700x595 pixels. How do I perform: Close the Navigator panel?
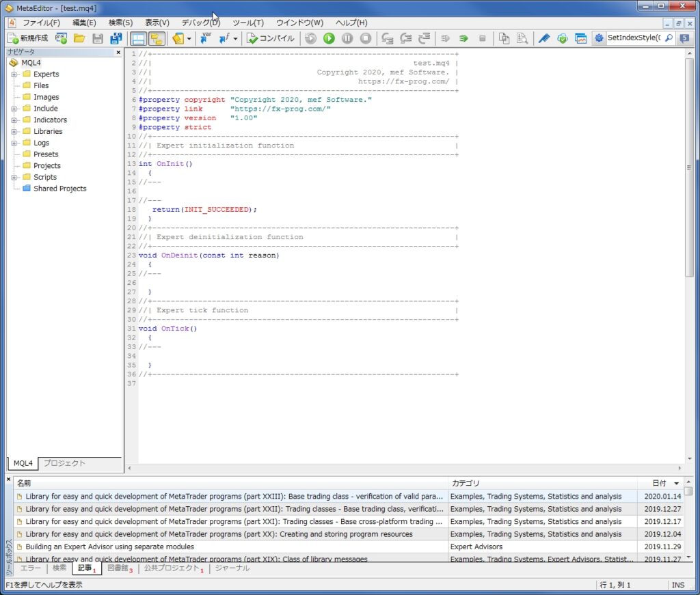point(118,52)
